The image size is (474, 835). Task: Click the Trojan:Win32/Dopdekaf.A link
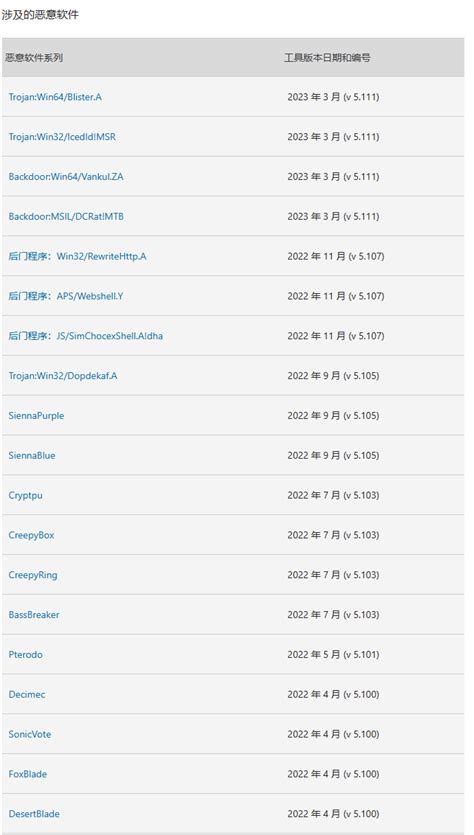[x=63, y=375]
